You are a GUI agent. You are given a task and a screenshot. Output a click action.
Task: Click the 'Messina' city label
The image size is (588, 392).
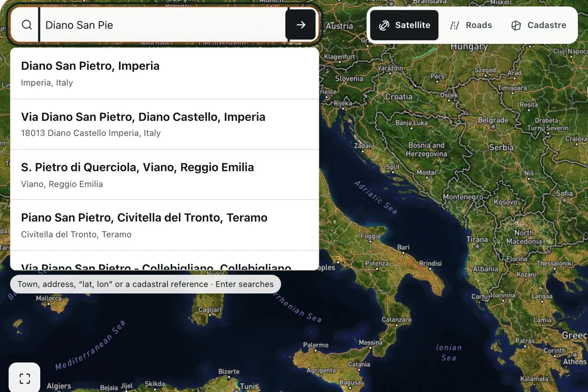(370, 343)
